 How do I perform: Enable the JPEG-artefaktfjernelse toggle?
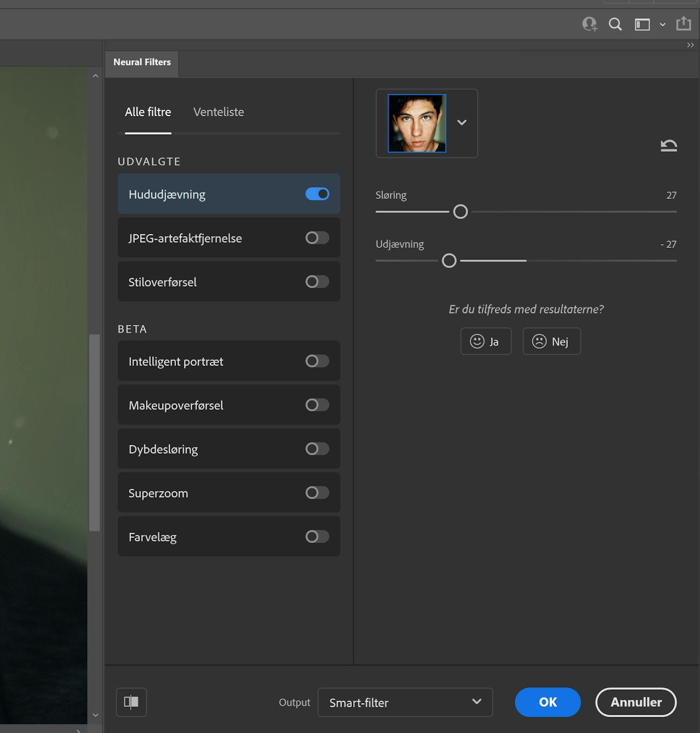click(317, 238)
